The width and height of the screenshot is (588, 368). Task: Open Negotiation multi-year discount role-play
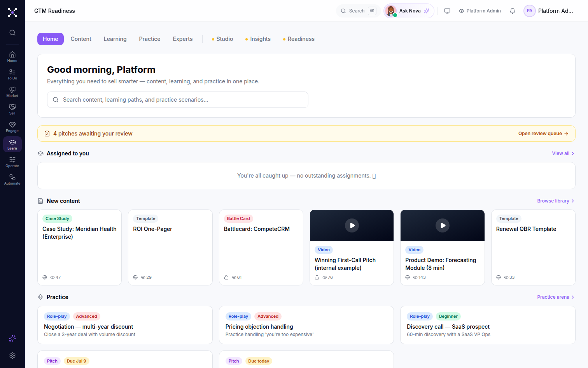pos(125,325)
